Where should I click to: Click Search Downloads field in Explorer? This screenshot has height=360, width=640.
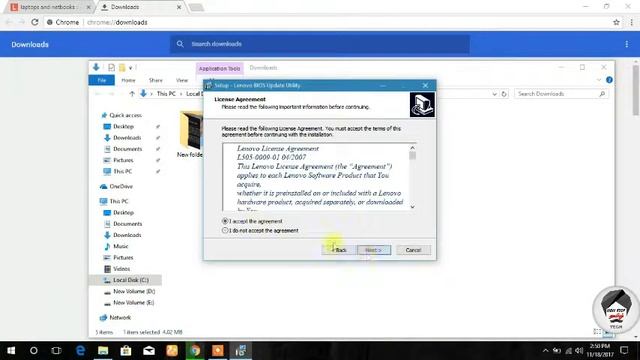tap(560, 94)
